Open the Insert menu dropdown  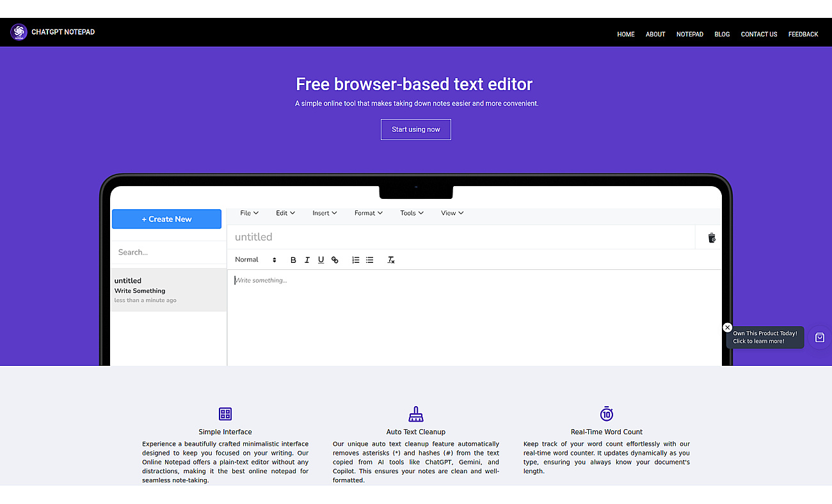point(324,213)
